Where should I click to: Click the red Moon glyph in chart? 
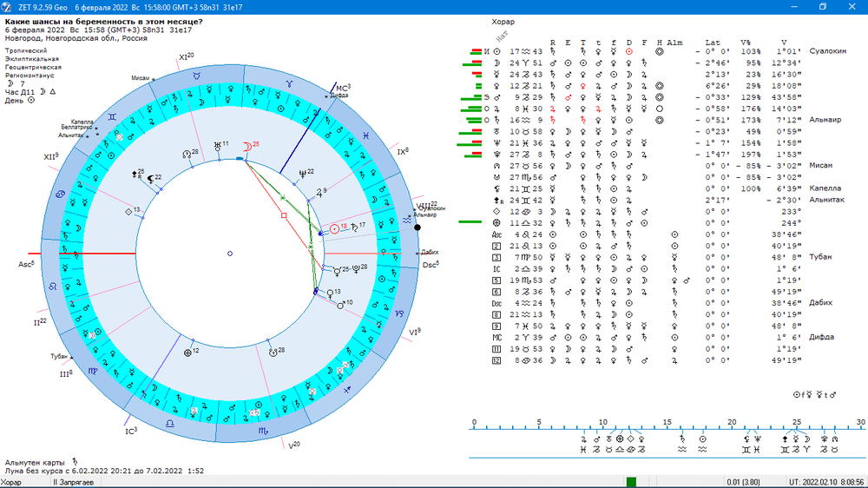247,147
